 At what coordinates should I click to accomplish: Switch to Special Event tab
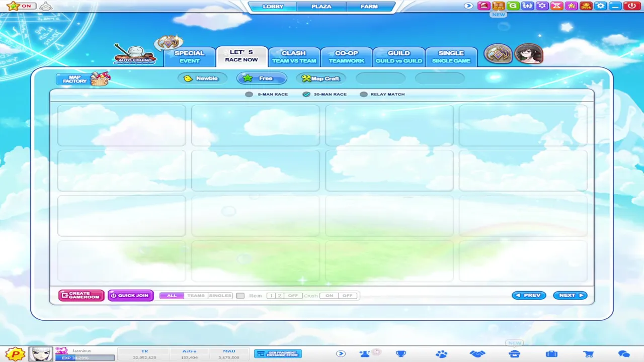click(x=190, y=57)
